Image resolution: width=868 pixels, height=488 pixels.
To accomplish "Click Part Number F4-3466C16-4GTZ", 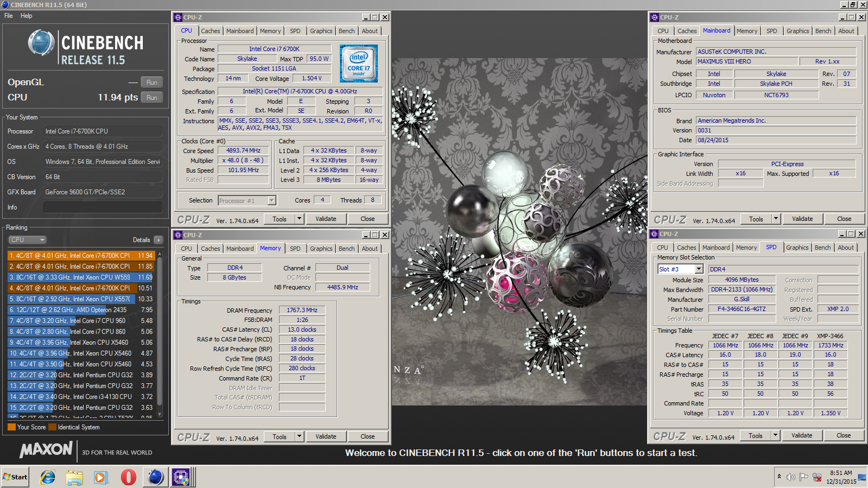I will coord(742,309).
